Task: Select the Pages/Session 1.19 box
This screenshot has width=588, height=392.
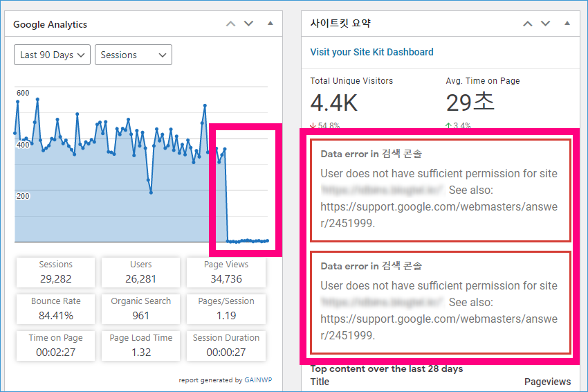Action: 226,309
